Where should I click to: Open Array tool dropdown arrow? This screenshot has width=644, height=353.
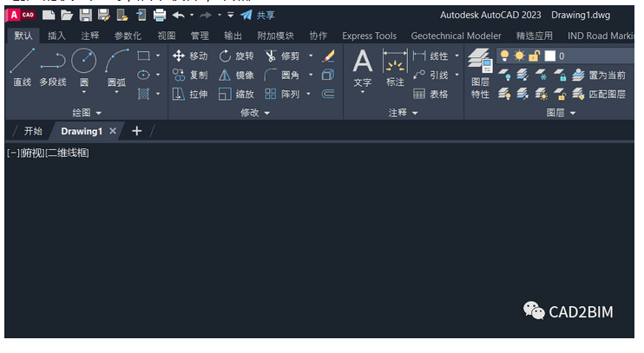[308, 94]
